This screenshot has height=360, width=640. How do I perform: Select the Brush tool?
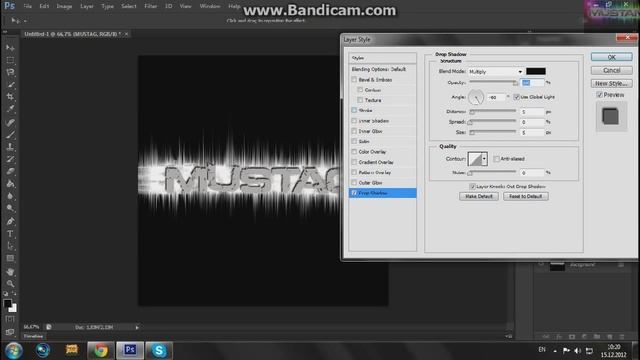pos(10,134)
